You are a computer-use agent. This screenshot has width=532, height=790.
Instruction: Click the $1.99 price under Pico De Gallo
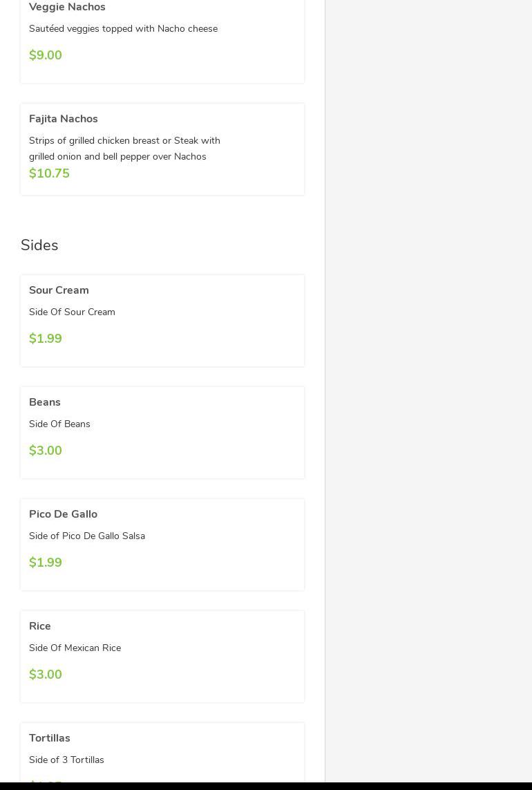46,563
